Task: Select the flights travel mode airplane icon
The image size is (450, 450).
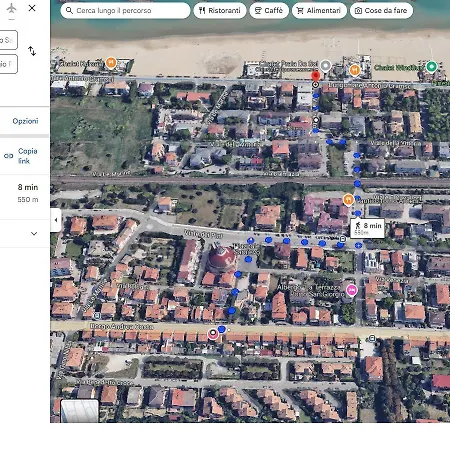Action: click(x=11, y=8)
